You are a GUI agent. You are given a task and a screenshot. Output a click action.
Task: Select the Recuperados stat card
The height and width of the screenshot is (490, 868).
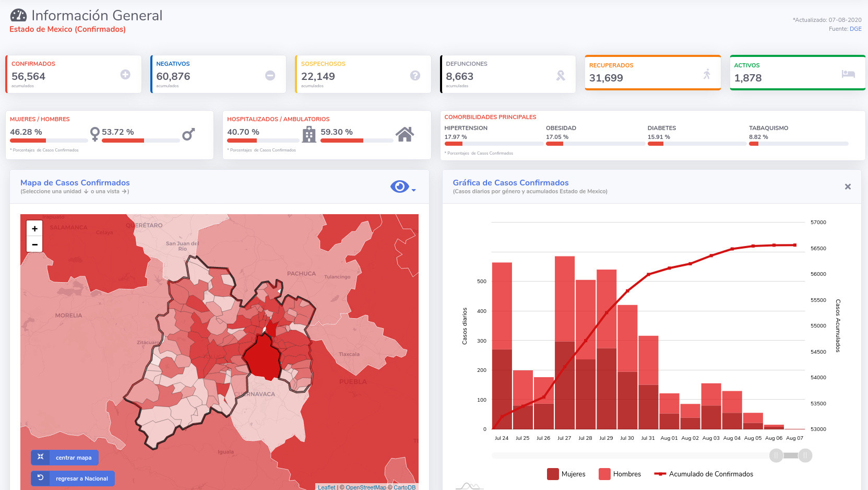[652, 73]
